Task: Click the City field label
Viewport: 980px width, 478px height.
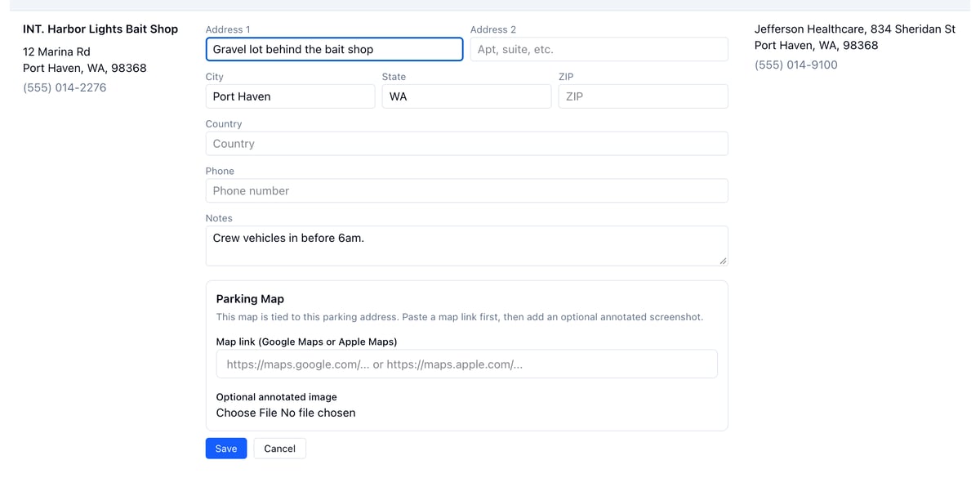Action: click(x=215, y=77)
